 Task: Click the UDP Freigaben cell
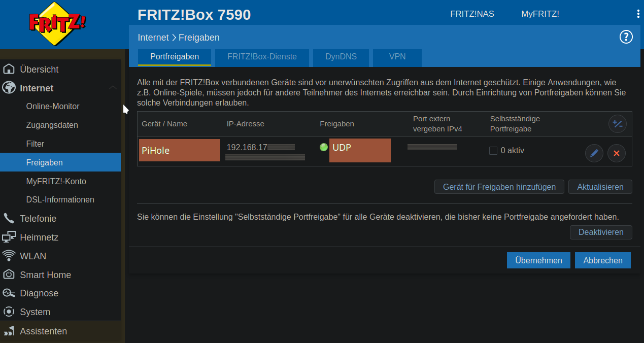(360, 150)
